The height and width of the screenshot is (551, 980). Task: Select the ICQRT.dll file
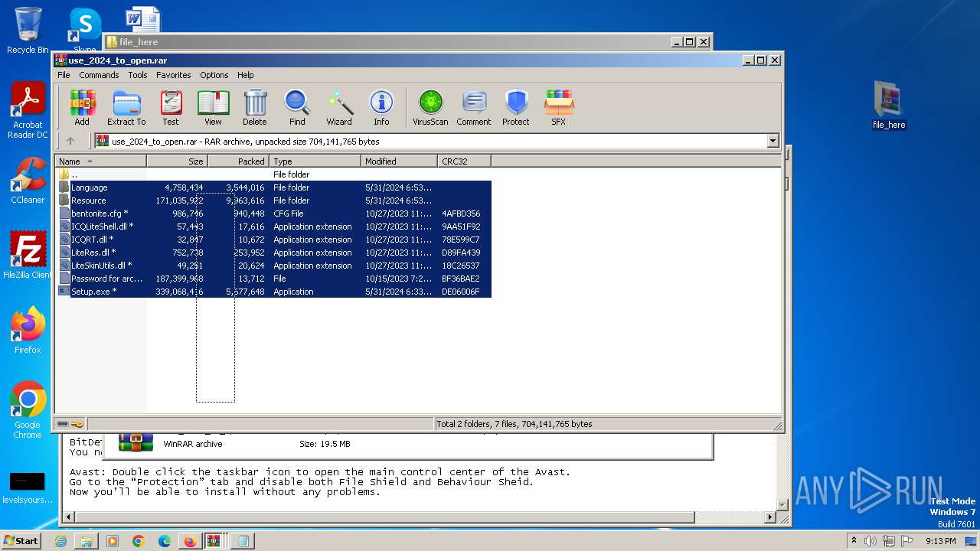pyautogui.click(x=274, y=240)
